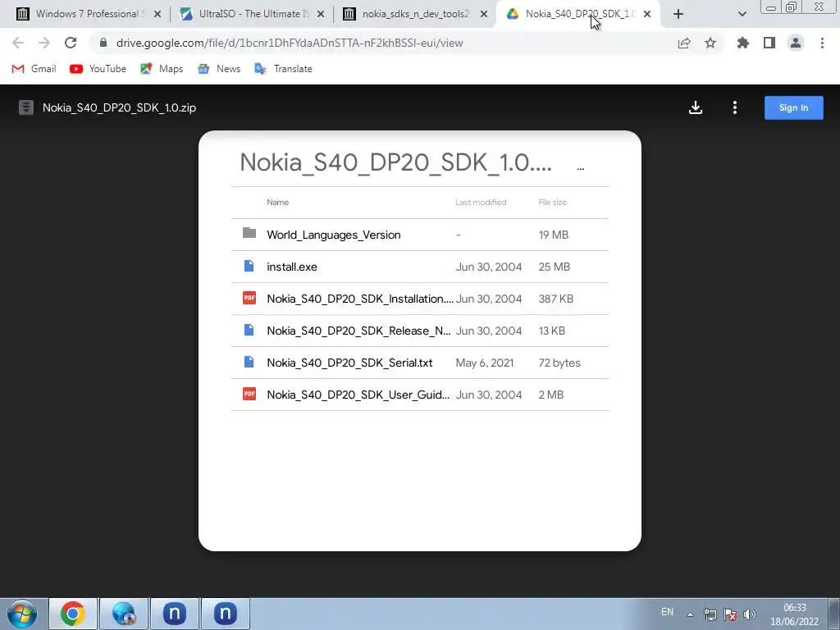Viewport: 840px width, 630px height.
Task: Share this page icon in address bar
Action: pos(684,43)
